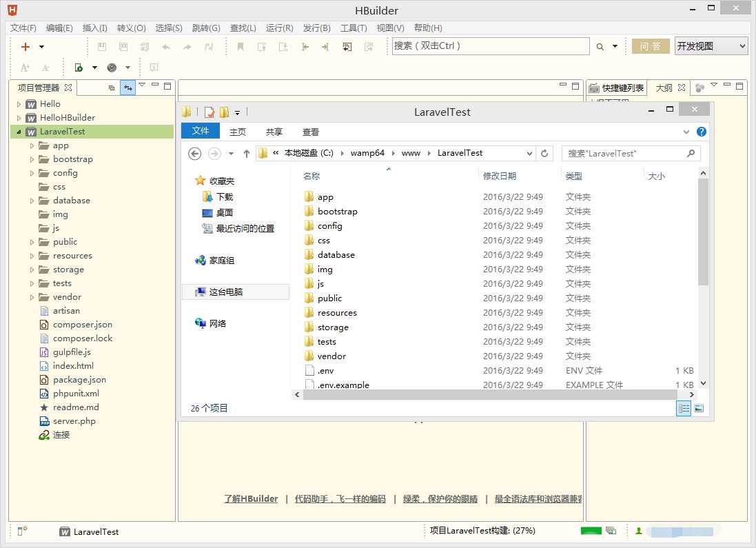Switch to large icons view in Explorer

(699, 409)
